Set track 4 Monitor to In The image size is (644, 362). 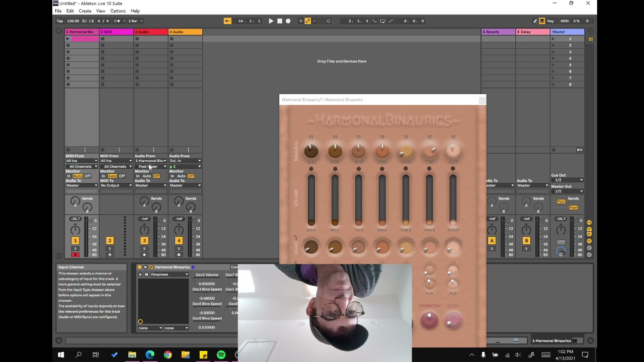[172, 176]
